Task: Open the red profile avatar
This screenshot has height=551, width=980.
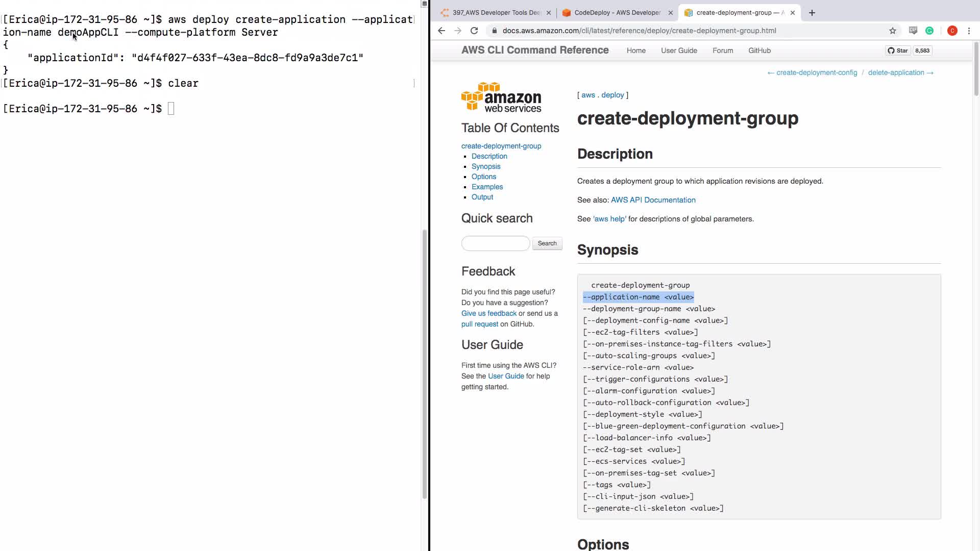Action: 952,31
